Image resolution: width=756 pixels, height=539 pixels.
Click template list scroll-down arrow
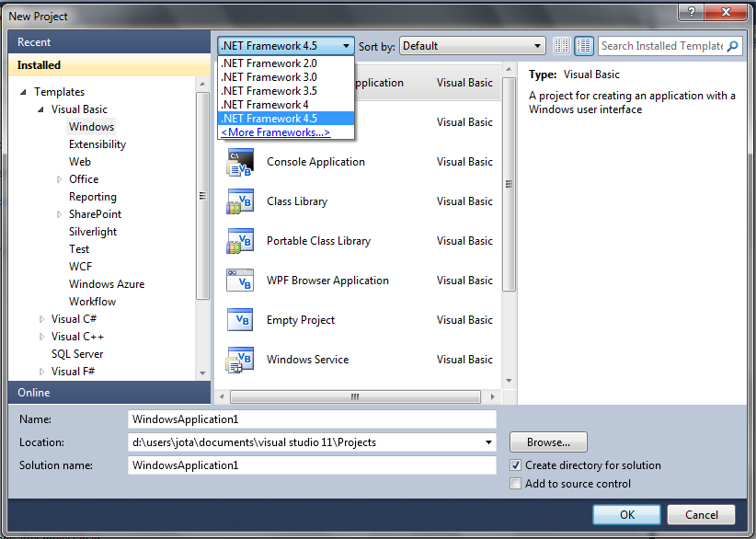click(x=509, y=381)
